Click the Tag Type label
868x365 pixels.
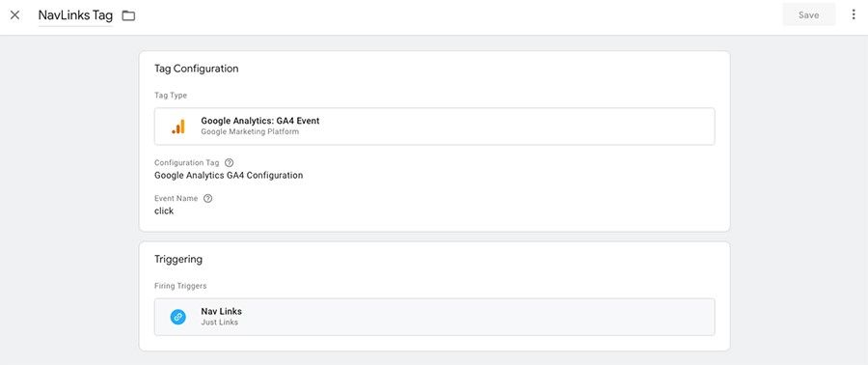pos(171,96)
